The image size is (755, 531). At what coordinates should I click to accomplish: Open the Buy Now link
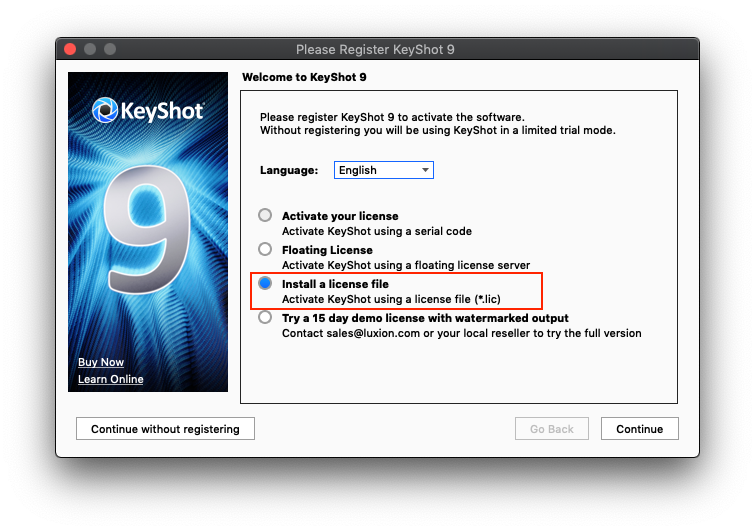coord(101,362)
